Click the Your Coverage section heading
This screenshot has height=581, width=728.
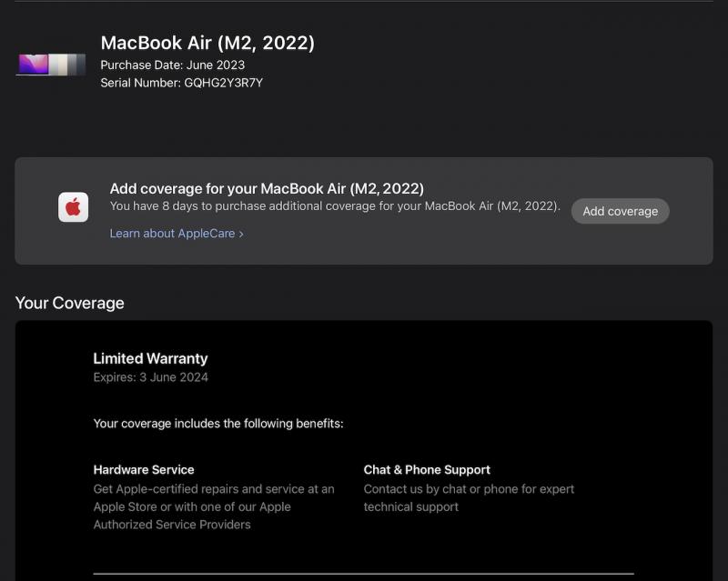coord(70,303)
